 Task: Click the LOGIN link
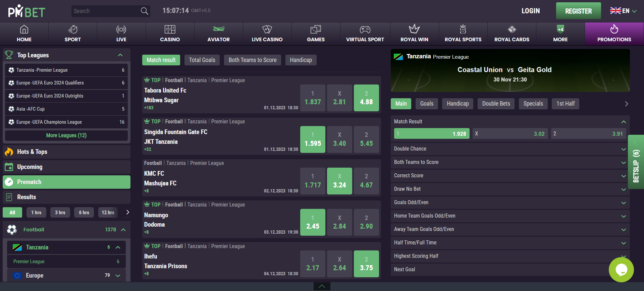[x=531, y=11]
